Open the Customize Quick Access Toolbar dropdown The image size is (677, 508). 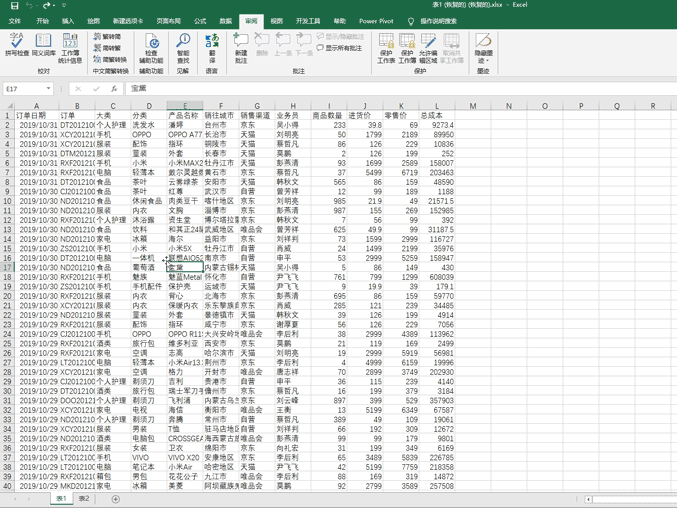(x=64, y=6)
